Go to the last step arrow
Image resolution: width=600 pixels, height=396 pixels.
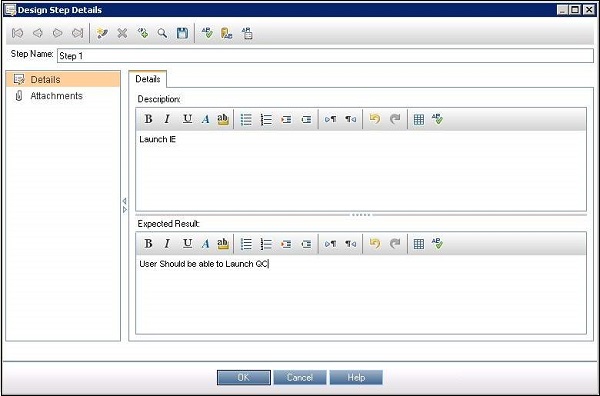[x=78, y=33]
